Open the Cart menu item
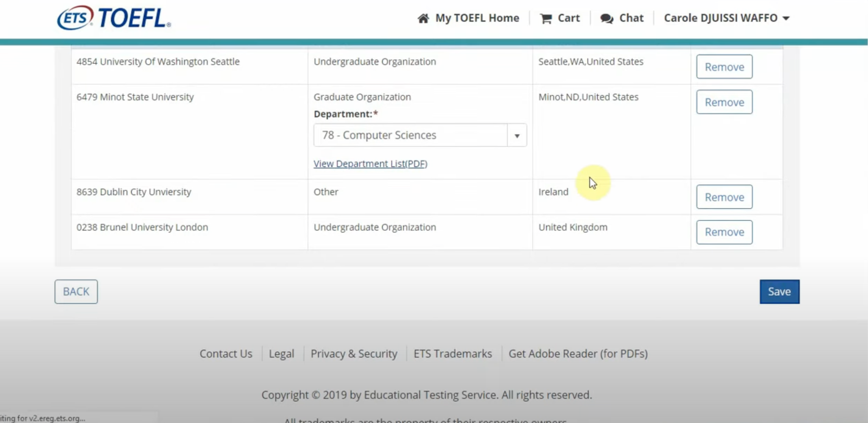868x423 pixels. tap(568, 18)
